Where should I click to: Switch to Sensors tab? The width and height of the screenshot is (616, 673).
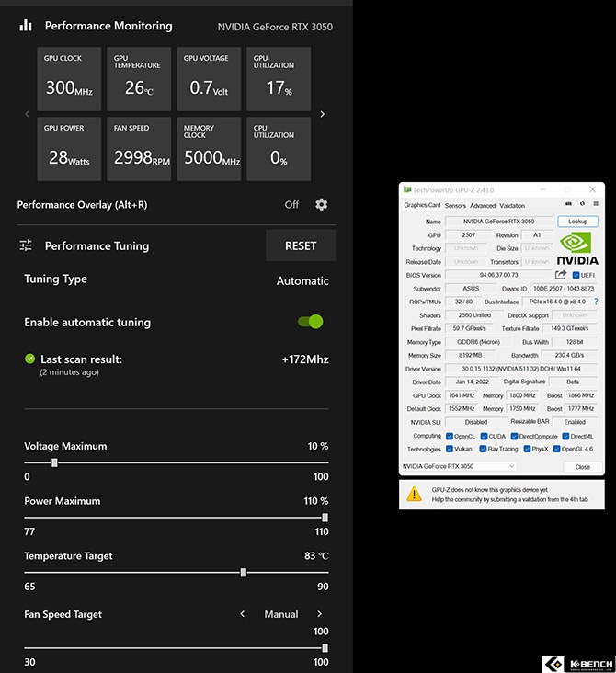[x=455, y=206]
